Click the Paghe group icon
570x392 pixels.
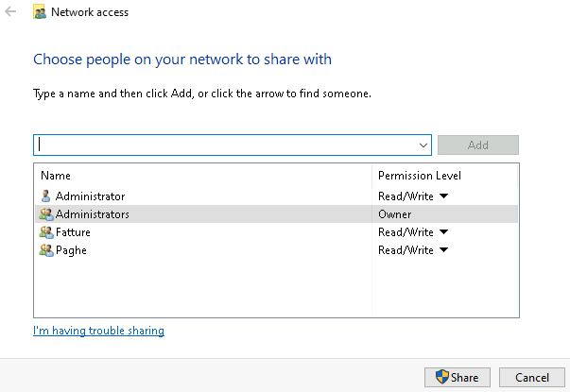pos(46,250)
